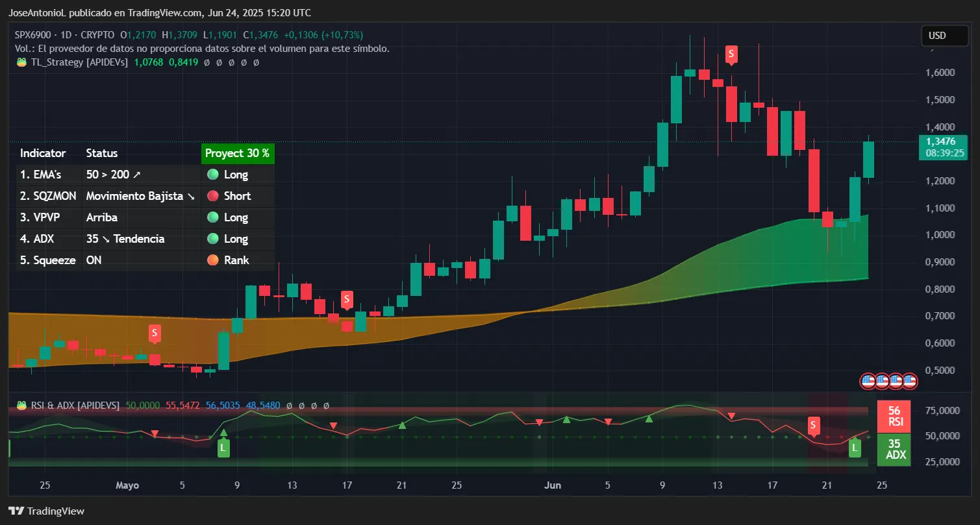Click the 0,5000 price axis label

coord(941,370)
